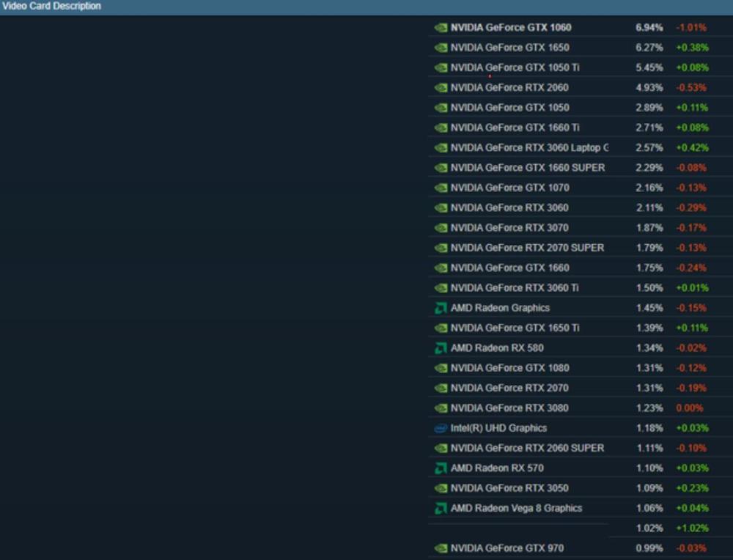Screen dimensions: 733x560
Task: Click the "AMD Radeon Graphics" name
Action: point(500,308)
